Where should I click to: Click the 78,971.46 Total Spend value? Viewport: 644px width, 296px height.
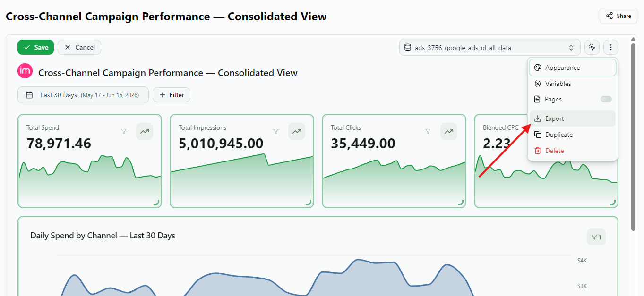tap(59, 144)
